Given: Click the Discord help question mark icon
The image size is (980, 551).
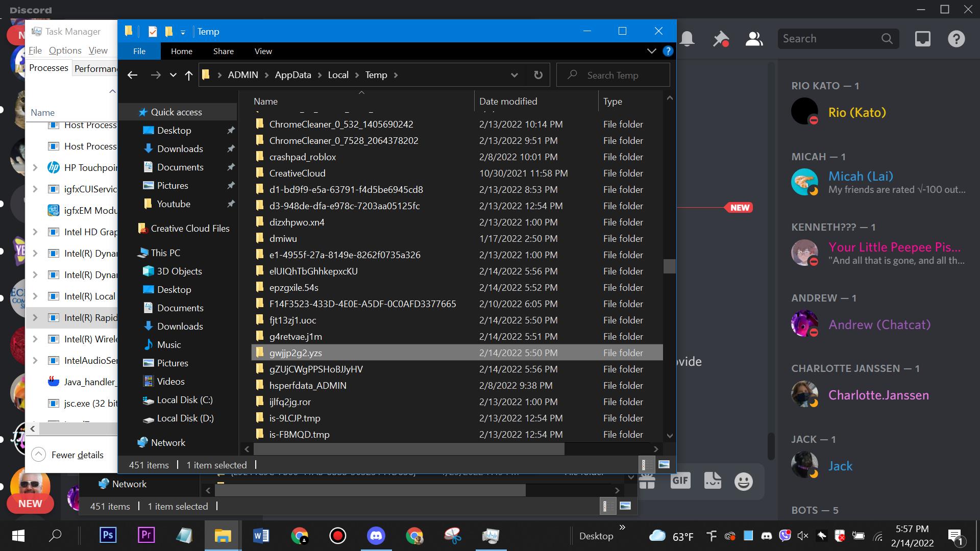Looking at the screenshot, I should click(956, 39).
